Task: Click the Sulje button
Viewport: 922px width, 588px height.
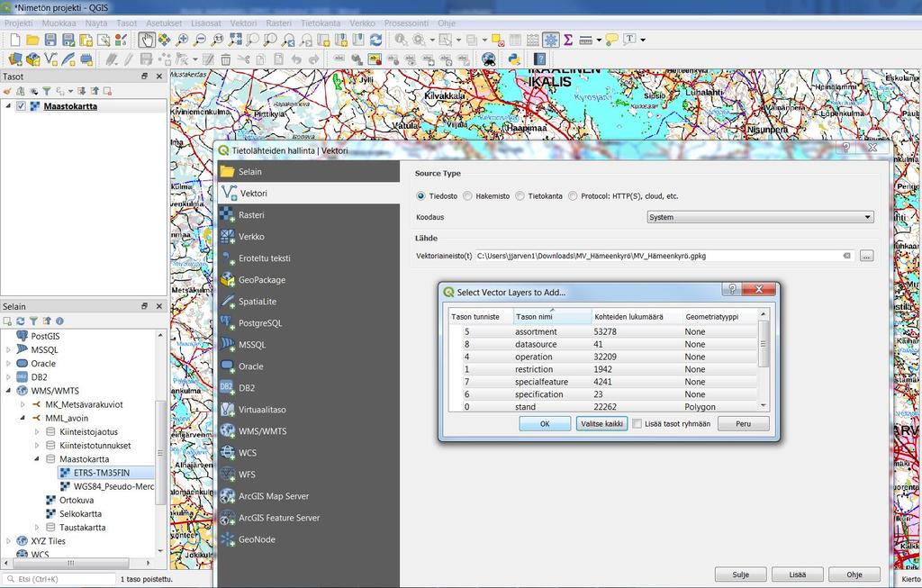Action: tap(741, 574)
